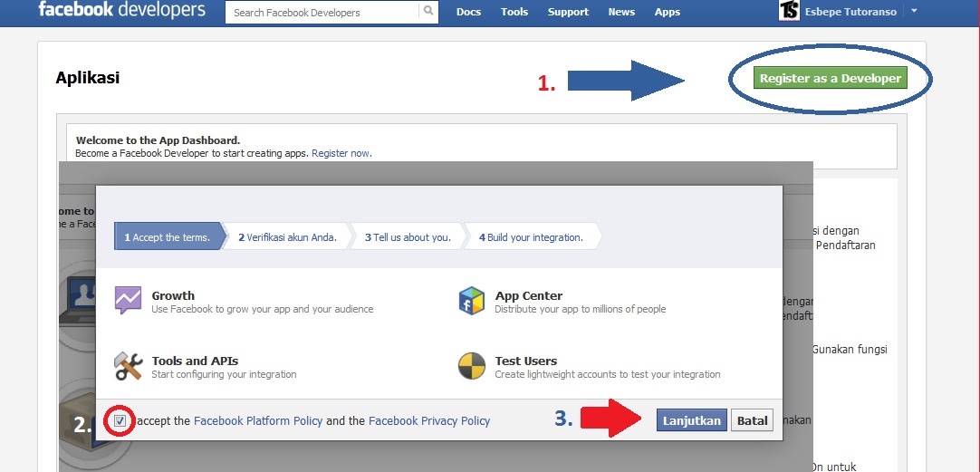The height and width of the screenshot is (472, 980).
Task: Click the App Center heading
Action: [x=529, y=295]
